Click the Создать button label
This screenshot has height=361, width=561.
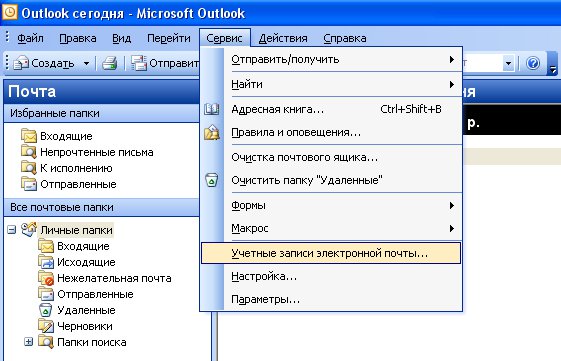click(53, 63)
